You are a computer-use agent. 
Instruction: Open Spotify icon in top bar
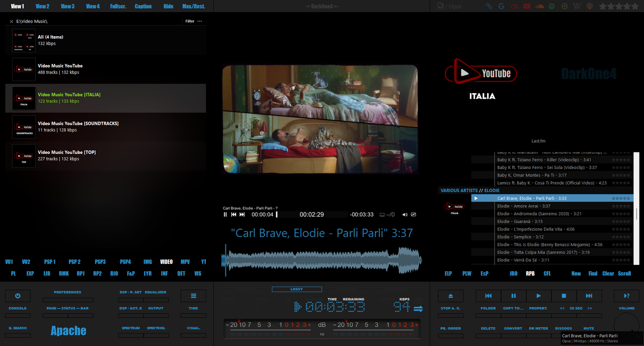(552, 6)
